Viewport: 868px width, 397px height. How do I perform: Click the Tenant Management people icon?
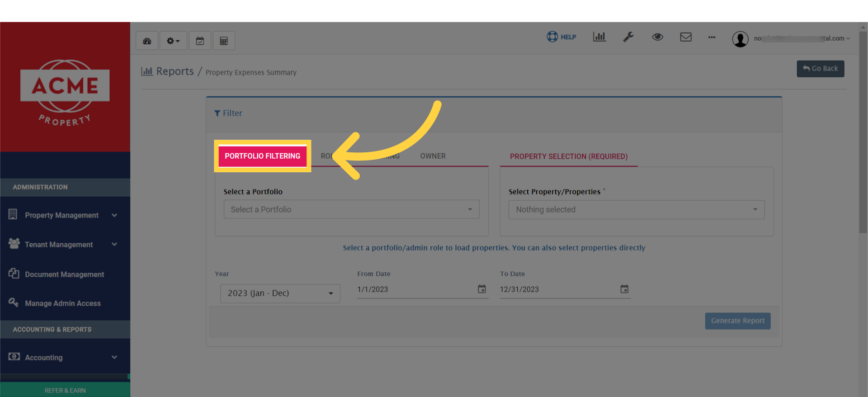(14, 244)
